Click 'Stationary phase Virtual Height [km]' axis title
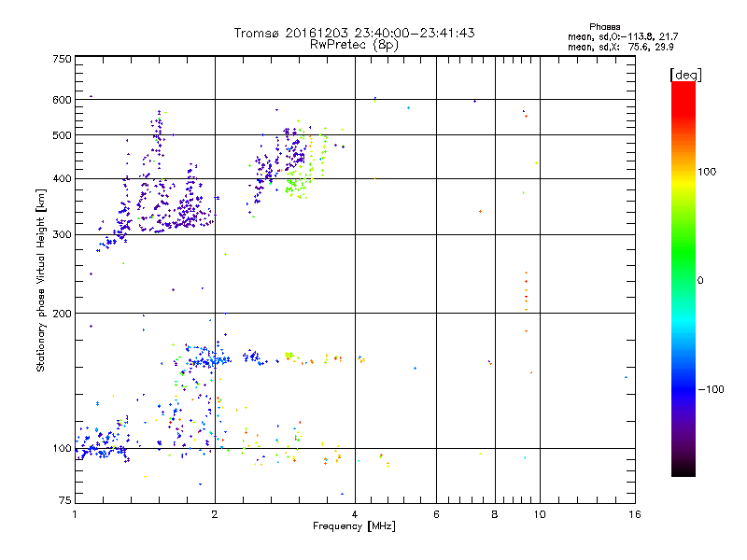 tap(41, 280)
